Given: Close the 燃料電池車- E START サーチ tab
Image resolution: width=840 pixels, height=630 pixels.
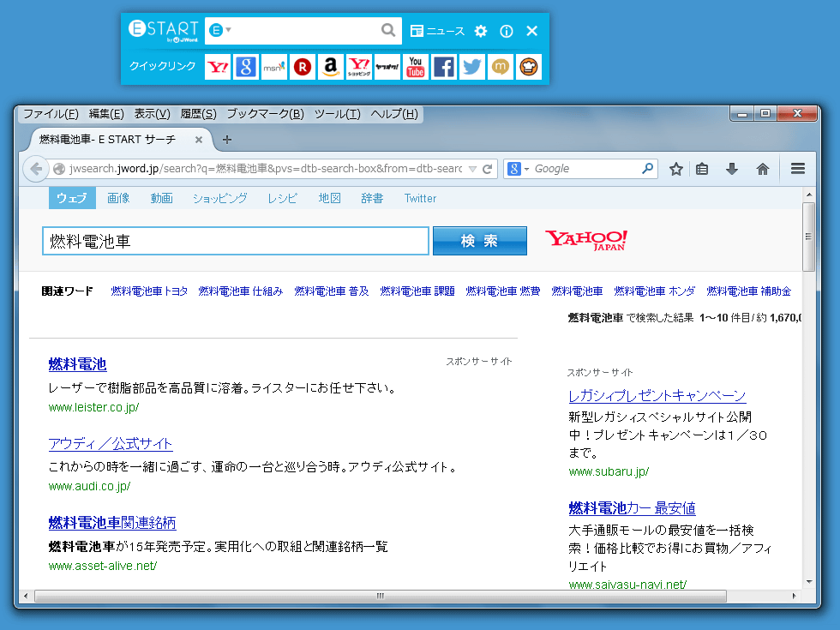Looking at the screenshot, I should coord(199,140).
